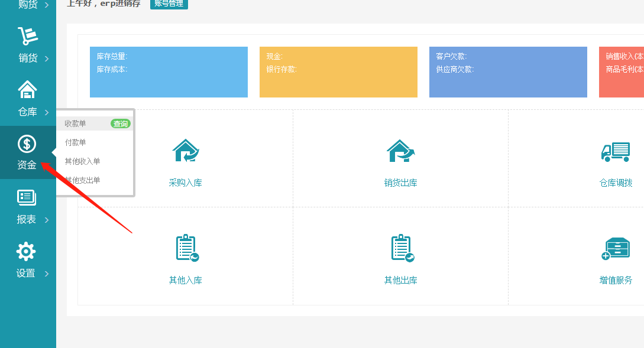The height and width of the screenshot is (348, 644).
Task: Expand the 设置 submenu chevron
Action: [47, 274]
